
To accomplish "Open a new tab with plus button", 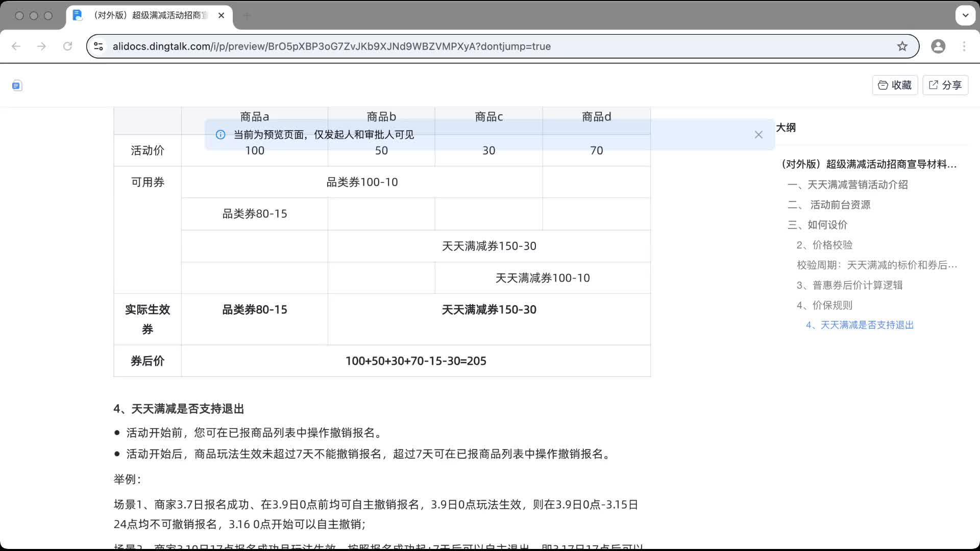I will 248,15.
